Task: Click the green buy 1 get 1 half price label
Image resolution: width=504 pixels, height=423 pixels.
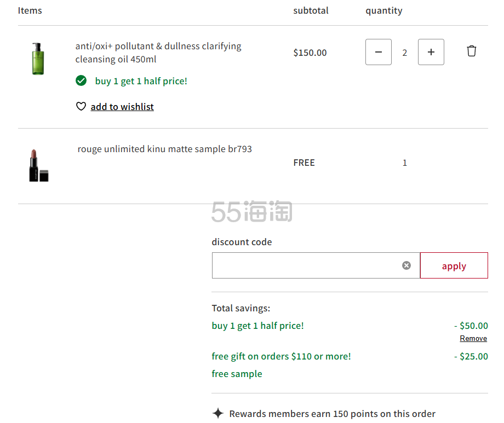Action: coord(141,81)
